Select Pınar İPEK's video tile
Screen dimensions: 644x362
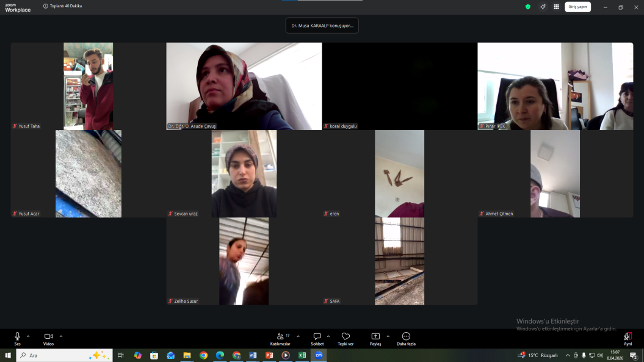point(555,86)
